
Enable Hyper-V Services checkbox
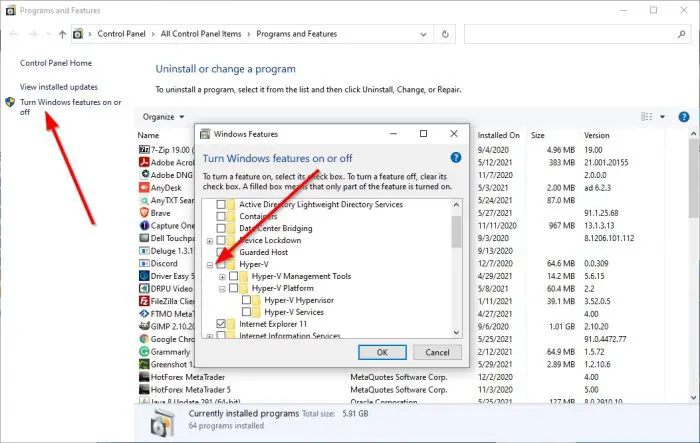pos(246,312)
